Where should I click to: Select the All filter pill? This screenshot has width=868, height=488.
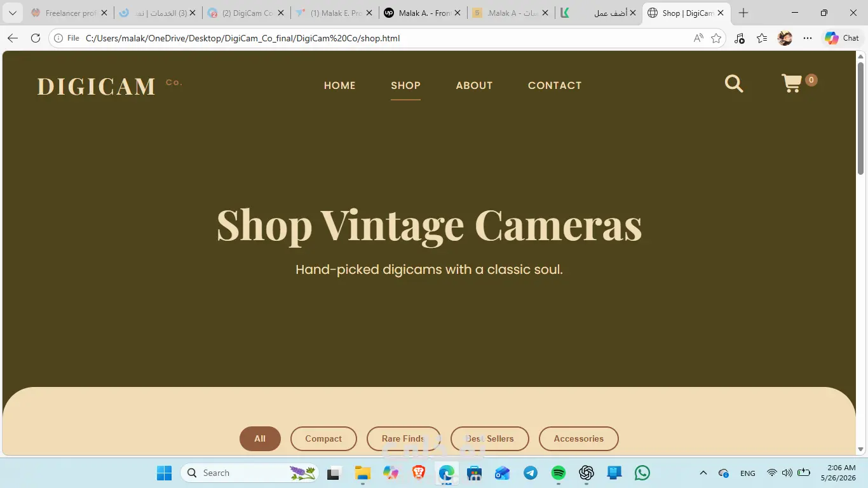click(260, 438)
